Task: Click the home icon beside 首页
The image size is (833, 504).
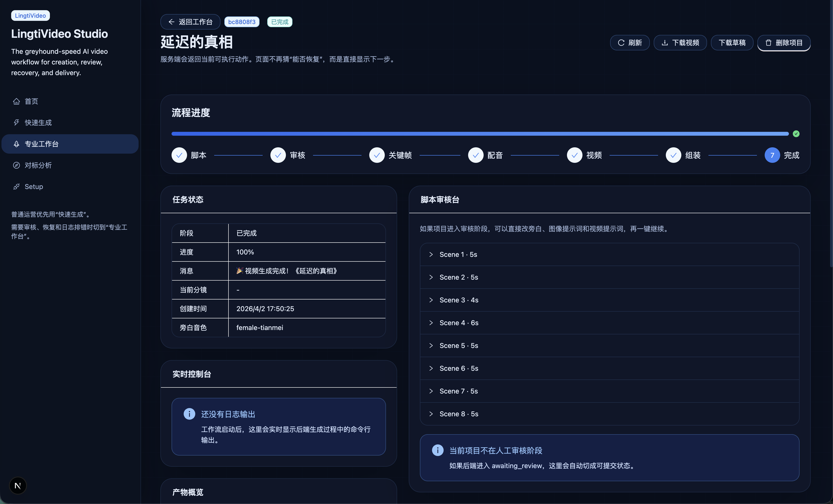Action: [x=16, y=102]
